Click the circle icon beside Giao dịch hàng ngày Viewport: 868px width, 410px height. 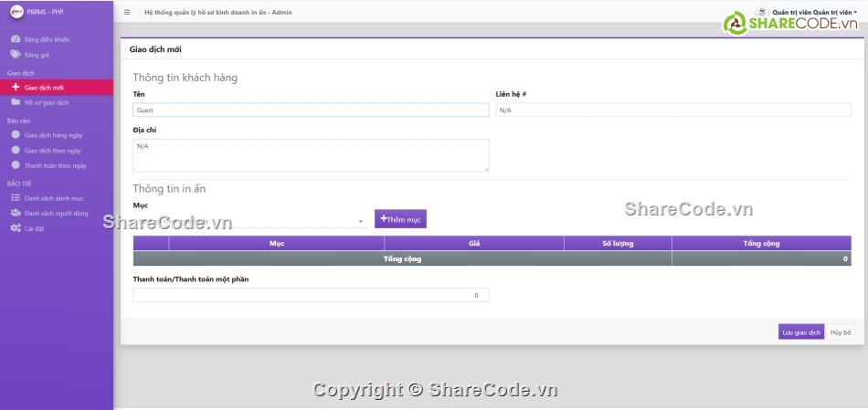pos(16,134)
